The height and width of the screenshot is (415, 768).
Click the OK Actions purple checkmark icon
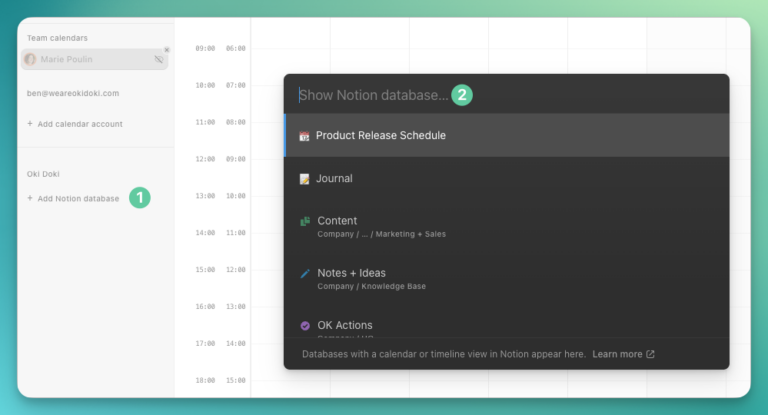pyautogui.click(x=305, y=326)
